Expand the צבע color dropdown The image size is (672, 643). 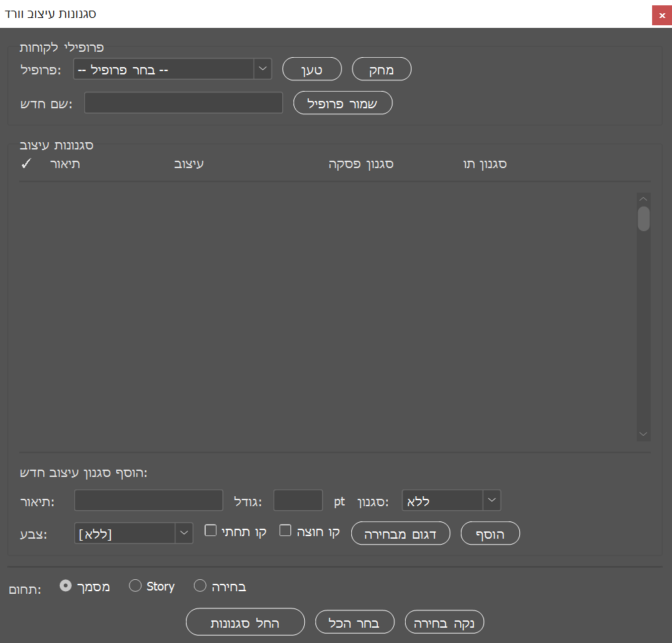133,533
